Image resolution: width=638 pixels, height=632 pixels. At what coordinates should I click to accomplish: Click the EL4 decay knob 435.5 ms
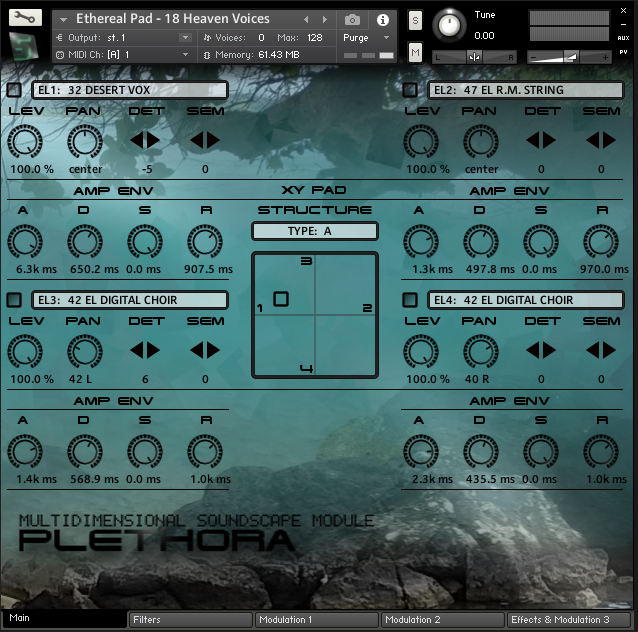click(x=481, y=451)
